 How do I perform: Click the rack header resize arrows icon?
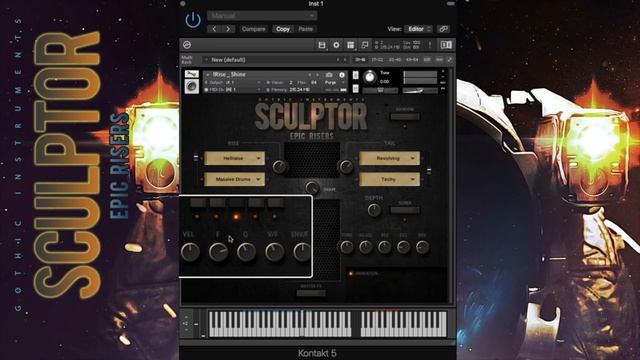tap(449, 60)
